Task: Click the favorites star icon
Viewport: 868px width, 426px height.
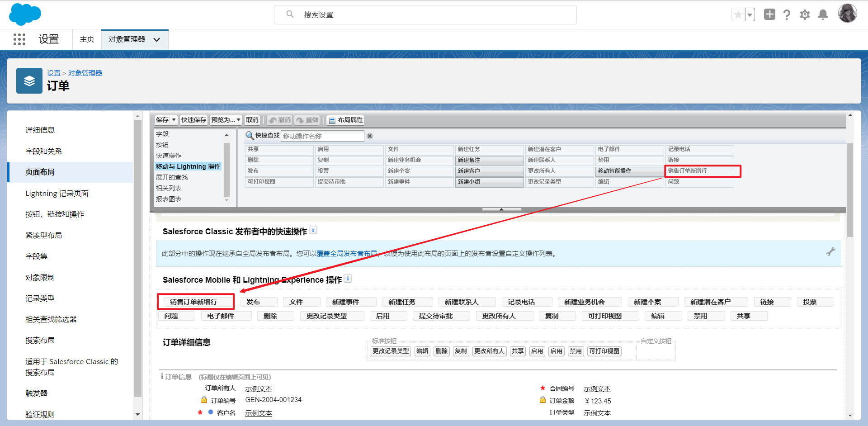Action: pyautogui.click(x=738, y=15)
